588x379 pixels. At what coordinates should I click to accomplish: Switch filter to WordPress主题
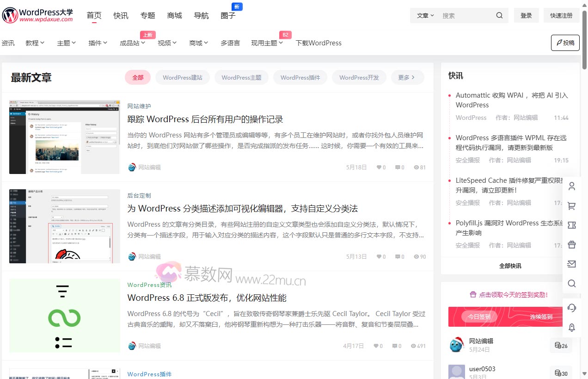[241, 77]
